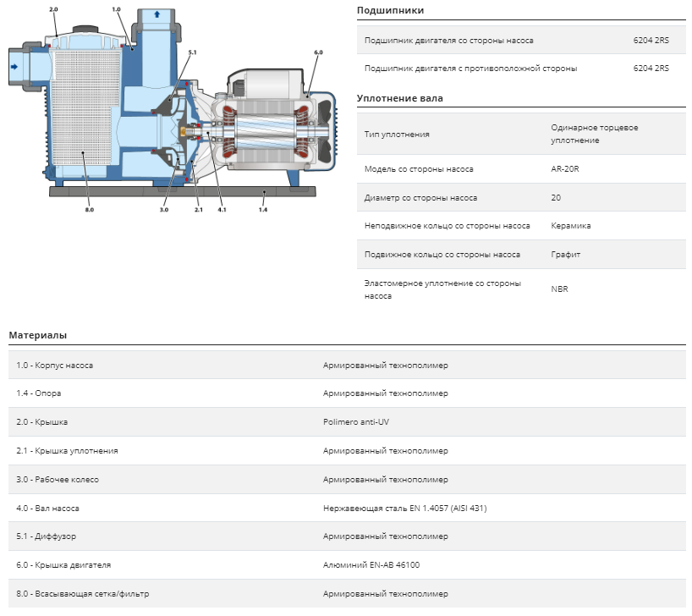Click the Polimero anti-UV material value
The image size is (692, 616).
(x=356, y=422)
